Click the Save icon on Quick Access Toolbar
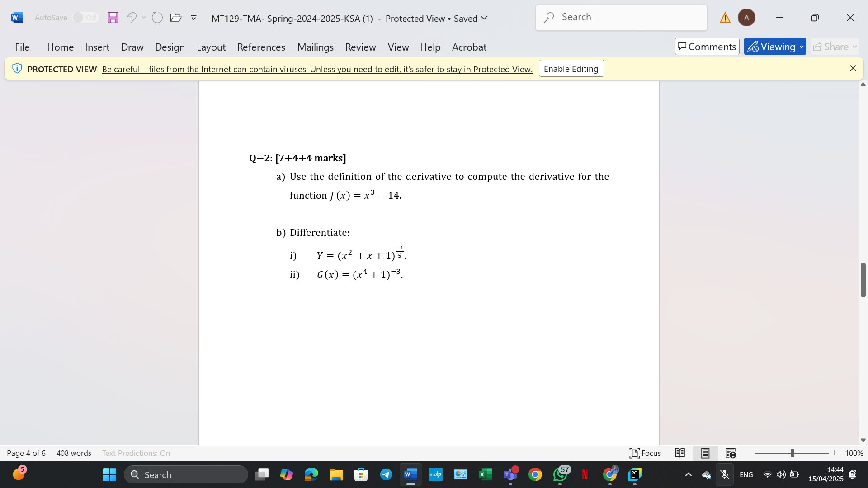The height and width of the screenshot is (488, 868). [x=113, y=17]
